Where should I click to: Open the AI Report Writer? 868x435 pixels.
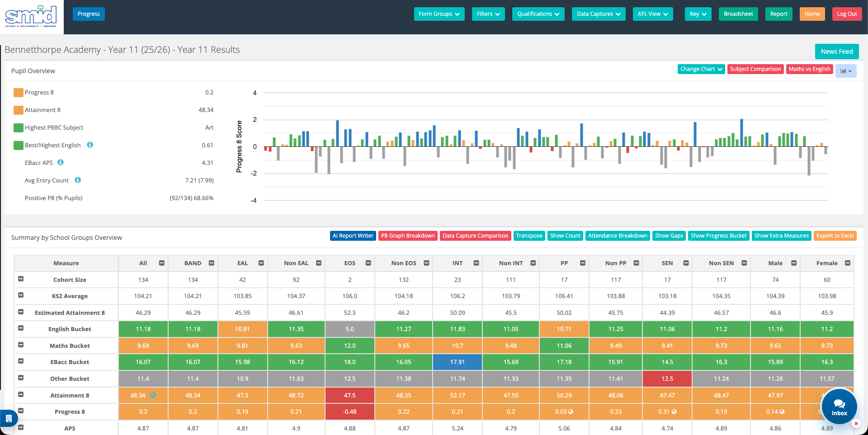point(353,236)
